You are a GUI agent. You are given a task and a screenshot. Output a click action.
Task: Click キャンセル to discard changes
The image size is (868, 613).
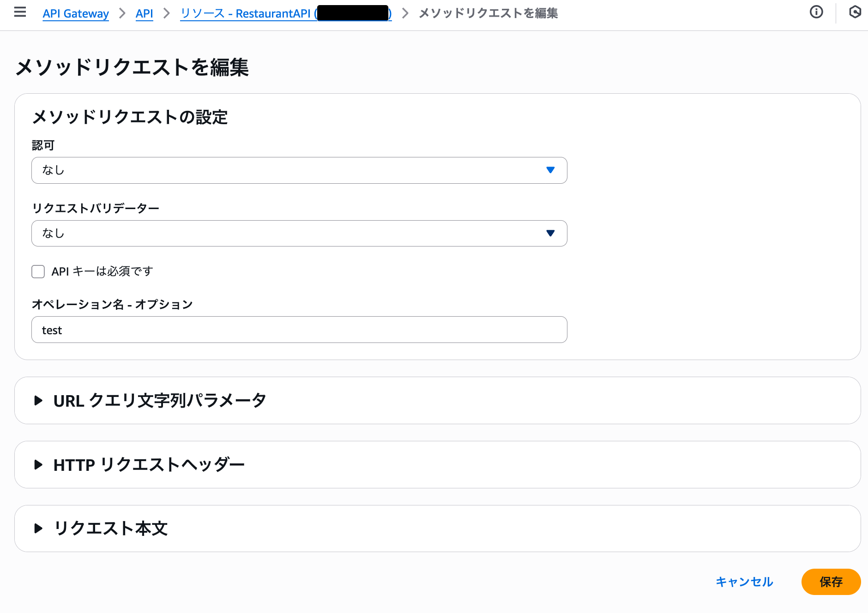744,582
